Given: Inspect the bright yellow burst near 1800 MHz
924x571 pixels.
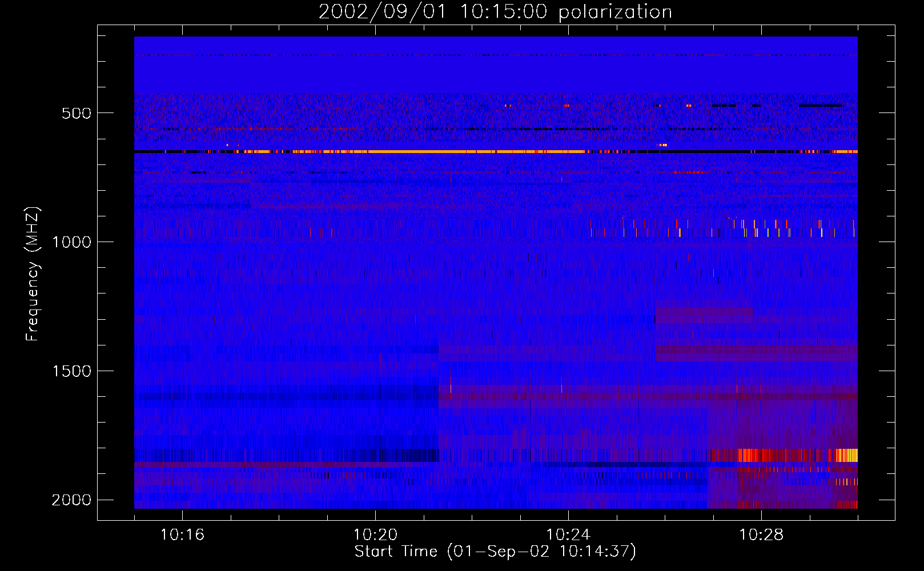Looking at the screenshot, I should click(846, 455).
